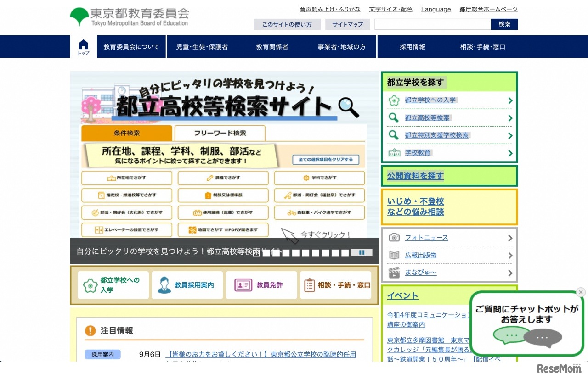The height and width of the screenshot is (379, 588).
Task: Click the site search text field
Action: pyautogui.click(x=432, y=24)
